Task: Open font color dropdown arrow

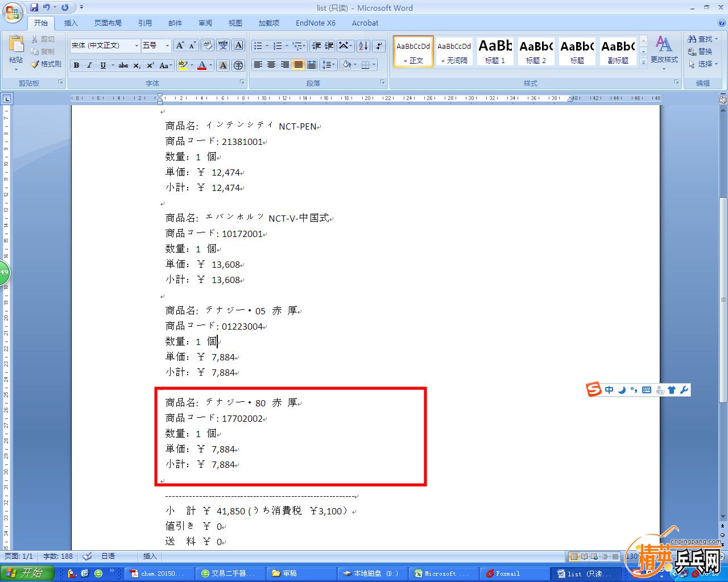Action: (210, 65)
